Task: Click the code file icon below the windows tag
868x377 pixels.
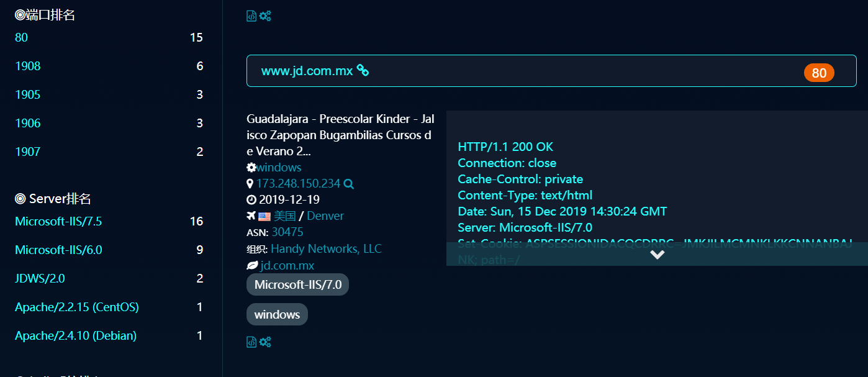Action: point(251,342)
